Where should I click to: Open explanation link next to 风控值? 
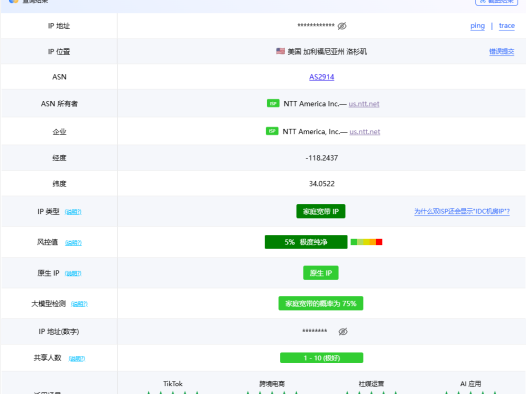tap(73, 242)
